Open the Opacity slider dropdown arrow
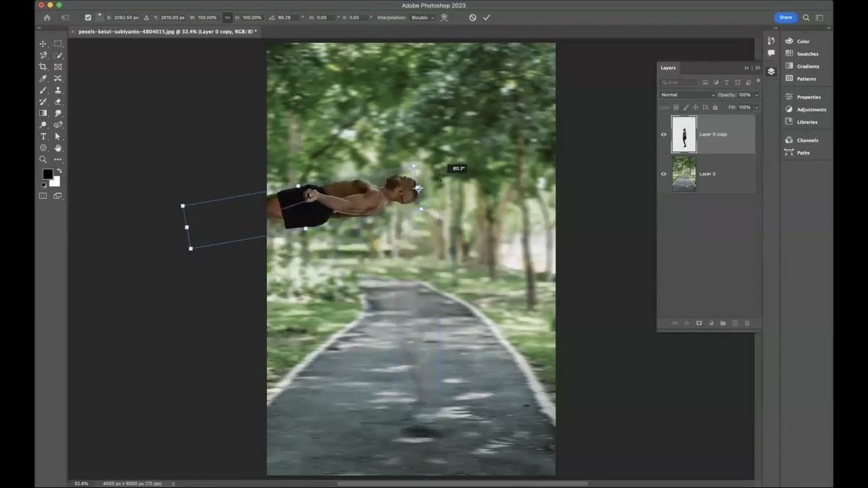The width and height of the screenshot is (868, 488). 756,95
